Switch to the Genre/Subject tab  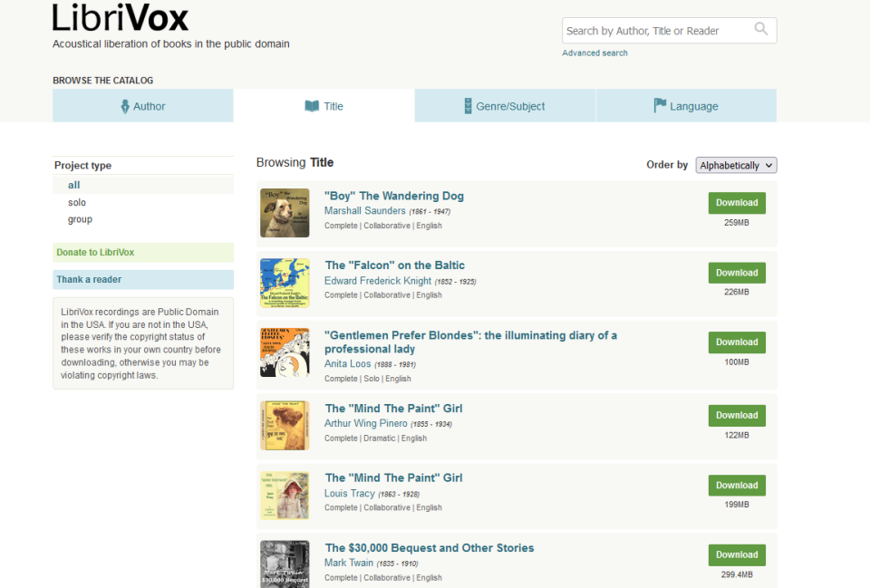(x=505, y=106)
